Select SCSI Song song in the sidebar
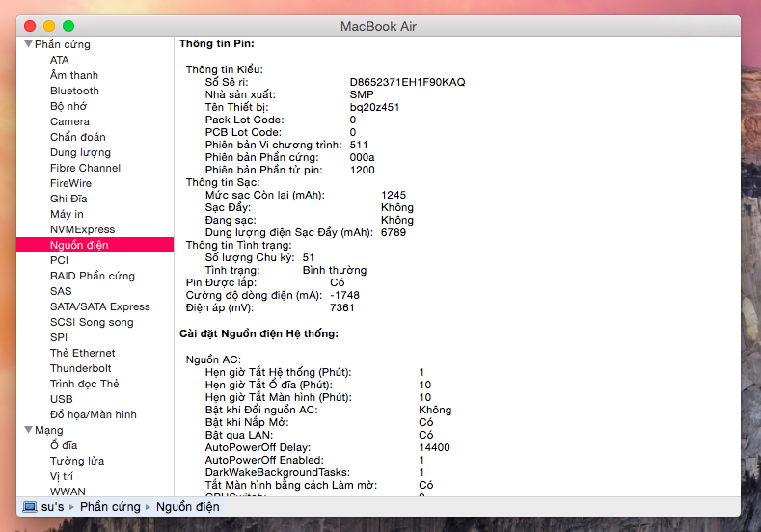 (92, 322)
